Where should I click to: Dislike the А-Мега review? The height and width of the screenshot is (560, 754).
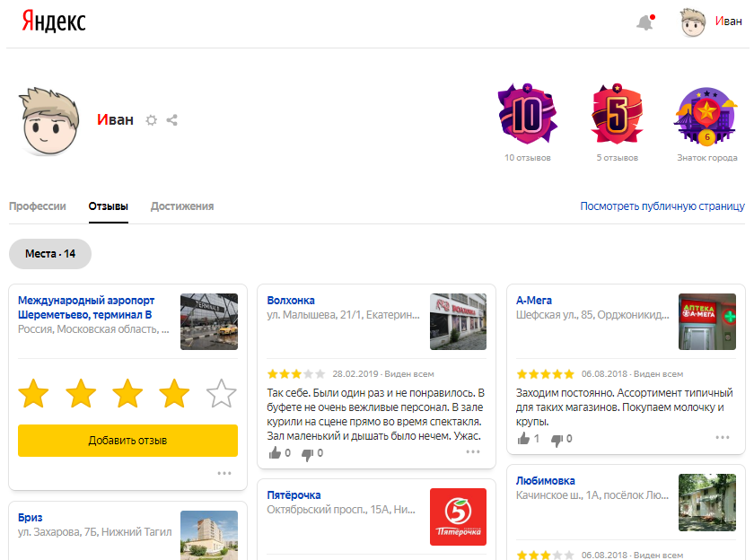(557, 439)
